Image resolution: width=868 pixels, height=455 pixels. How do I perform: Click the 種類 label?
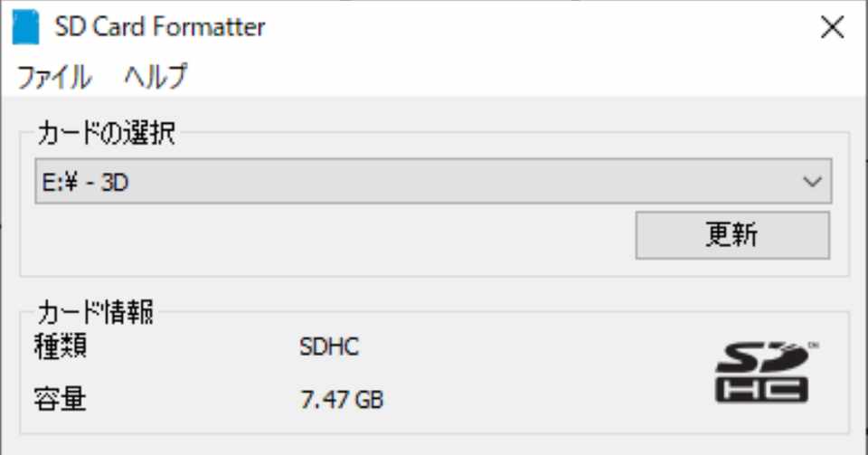61,346
